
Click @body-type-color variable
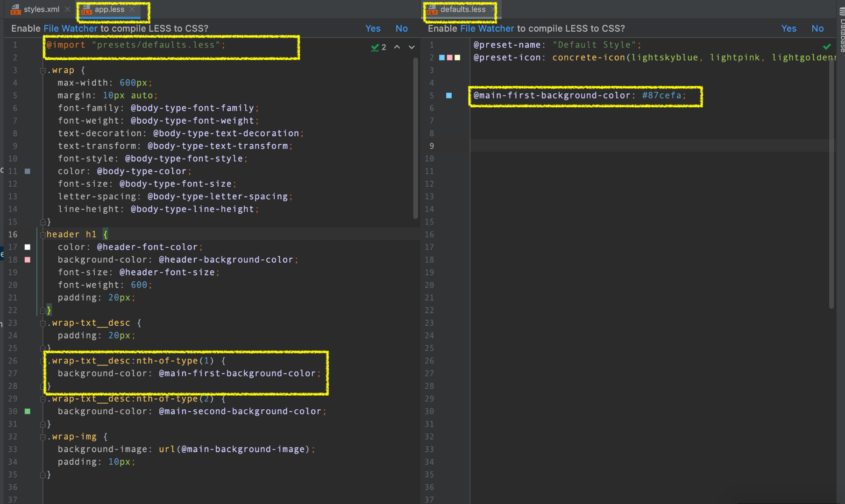(x=142, y=171)
